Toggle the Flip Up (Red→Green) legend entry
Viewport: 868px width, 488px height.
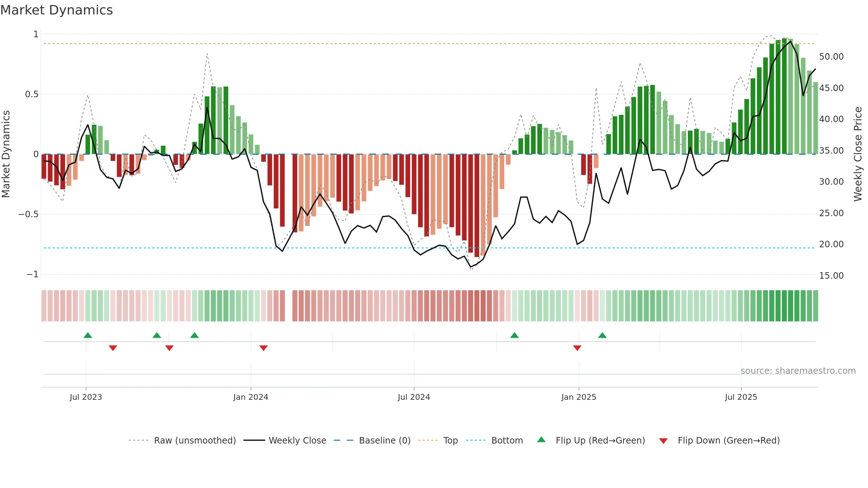pyautogui.click(x=591, y=440)
